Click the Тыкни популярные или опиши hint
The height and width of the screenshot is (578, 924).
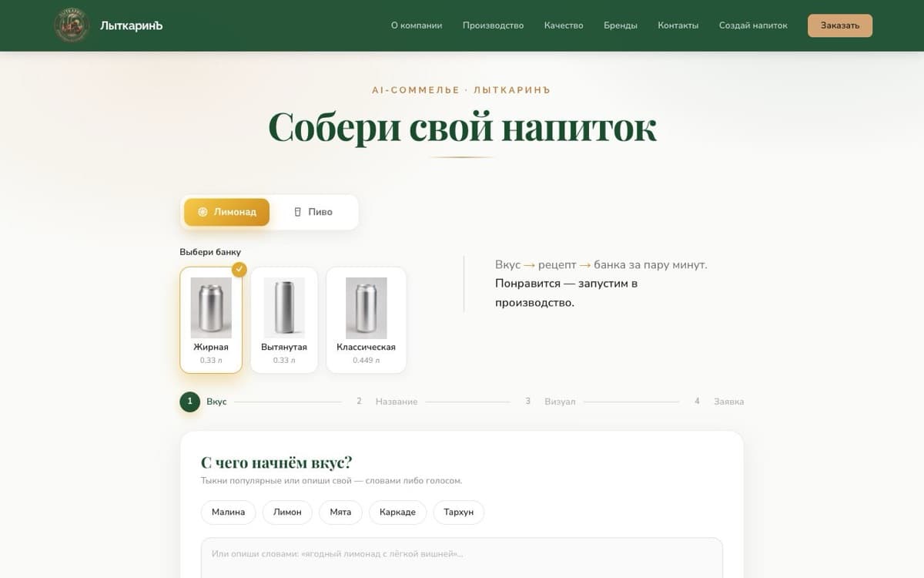click(331, 481)
